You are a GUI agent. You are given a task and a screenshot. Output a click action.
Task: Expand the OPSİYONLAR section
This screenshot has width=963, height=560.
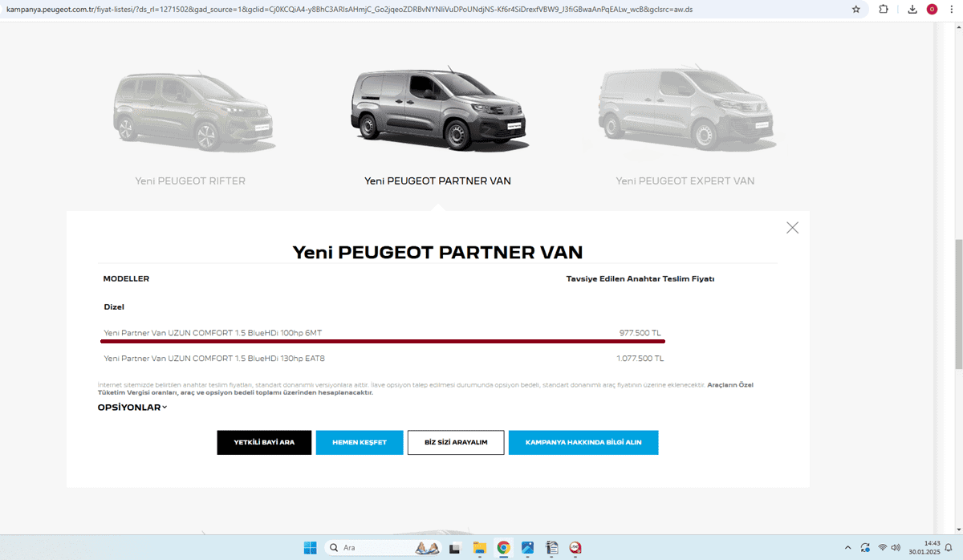pyautogui.click(x=132, y=408)
